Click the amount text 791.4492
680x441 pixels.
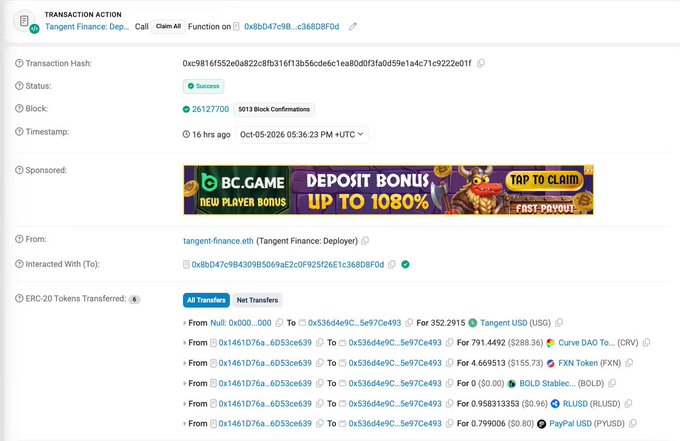[x=489, y=343]
